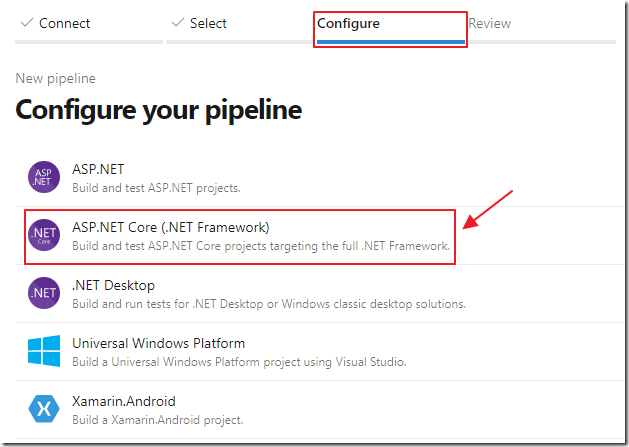Click 'project using Visual Studio' description
Screen dimensions: 629x447
[334, 362]
